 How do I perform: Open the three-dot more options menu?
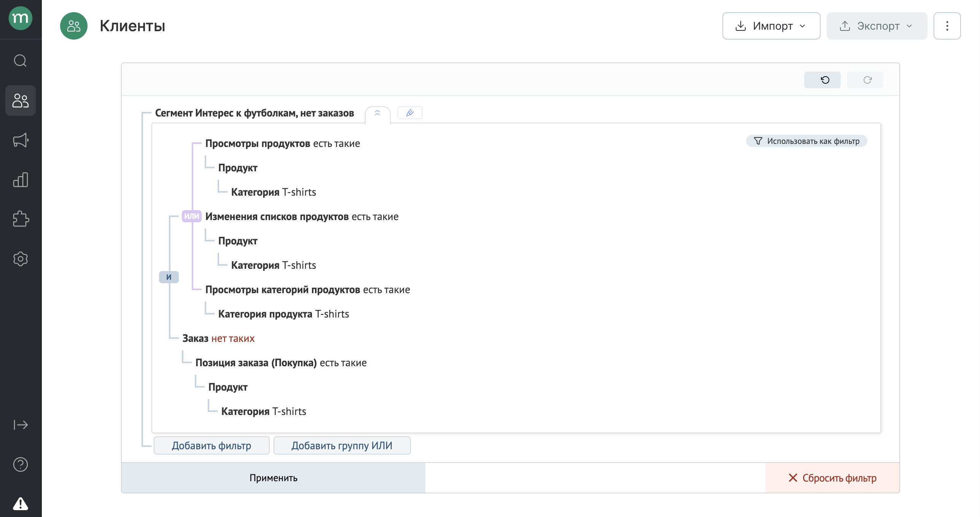(x=947, y=26)
